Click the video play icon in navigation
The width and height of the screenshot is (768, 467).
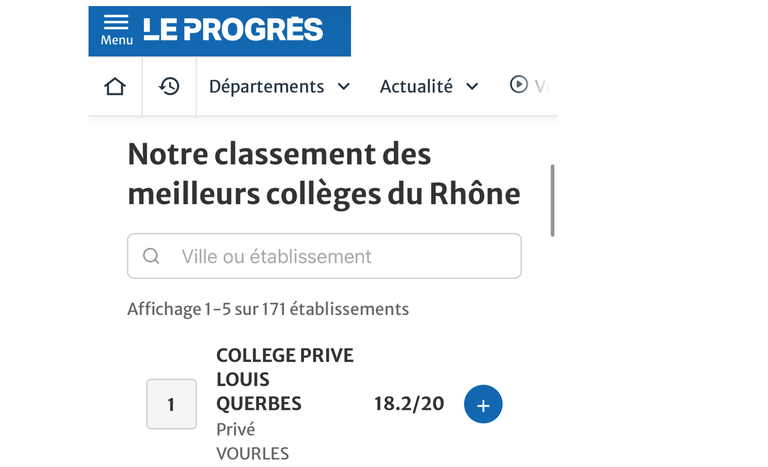519,85
